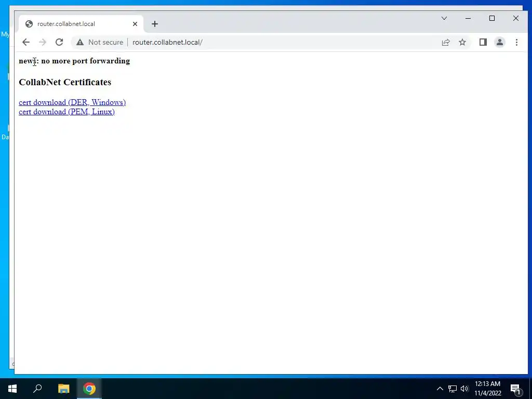Image resolution: width=532 pixels, height=399 pixels.
Task: Show hidden system tray icons
Action: pyautogui.click(x=440, y=389)
